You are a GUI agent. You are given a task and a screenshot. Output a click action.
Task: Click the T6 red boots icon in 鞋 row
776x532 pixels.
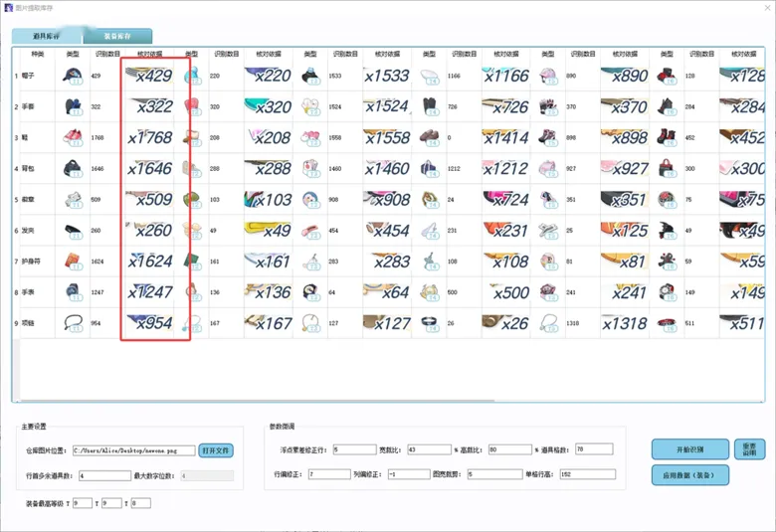click(x=667, y=137)
